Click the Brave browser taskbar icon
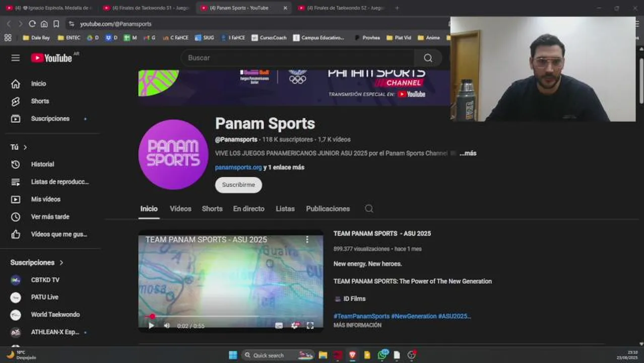Image resolution: width=644 pixels, height=363 pixels. pyautogui.click(x=353, y=355)
